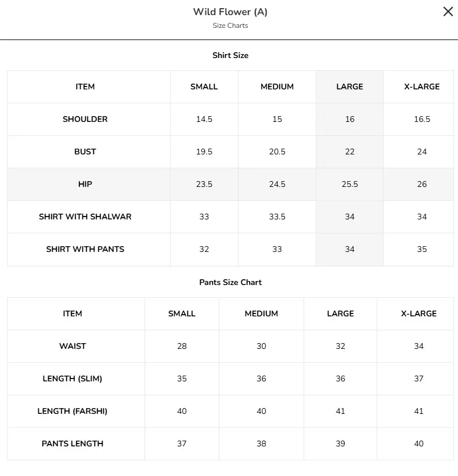This screenshot has width=458, height=476.
Task: Click the LENGTH (SLIM) row label
Action: point(72,378)
